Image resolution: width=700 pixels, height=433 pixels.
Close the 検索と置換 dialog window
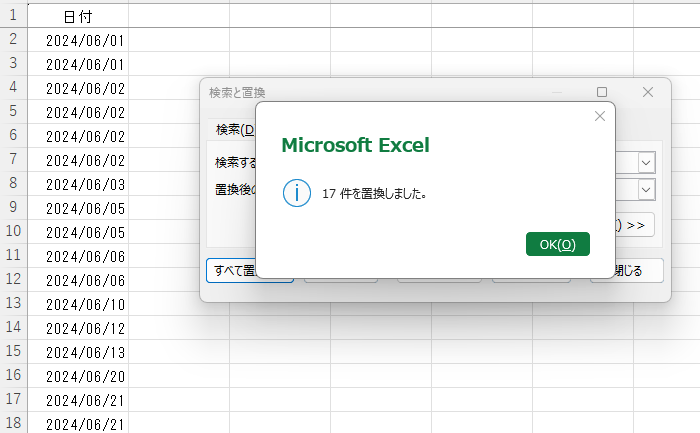[648, 92]
